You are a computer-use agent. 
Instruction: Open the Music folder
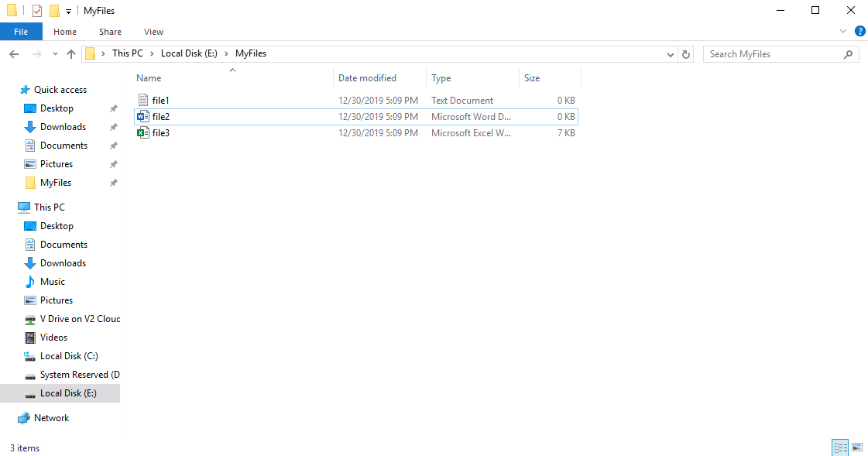point(53,282)
